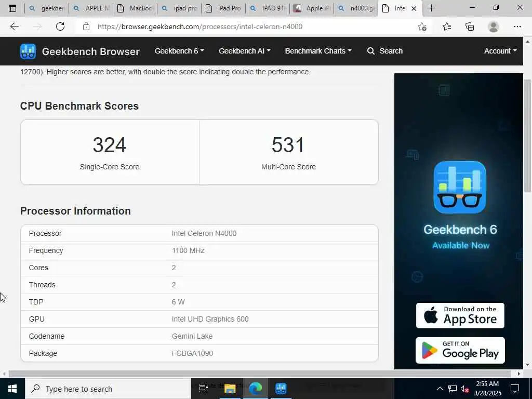Click the Gemini Lake codename value
This screenshot has width=532, height=399.
[192, 336]
